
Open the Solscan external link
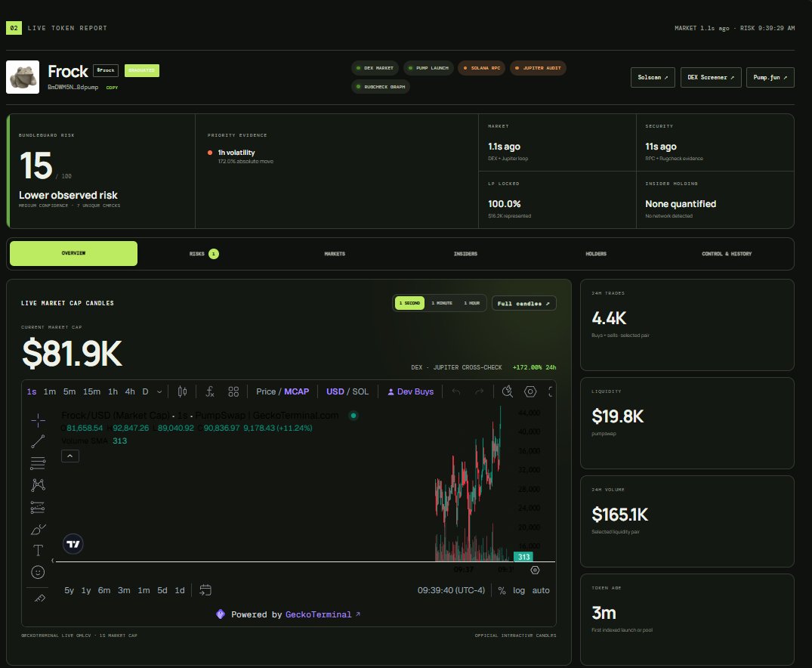point(653,77)
